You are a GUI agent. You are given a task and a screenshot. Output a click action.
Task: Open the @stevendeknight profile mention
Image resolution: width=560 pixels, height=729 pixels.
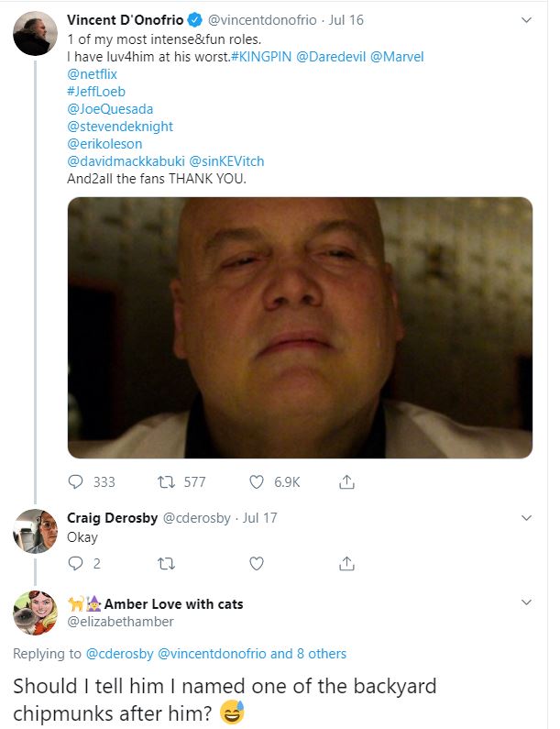(x=120, y=127)
